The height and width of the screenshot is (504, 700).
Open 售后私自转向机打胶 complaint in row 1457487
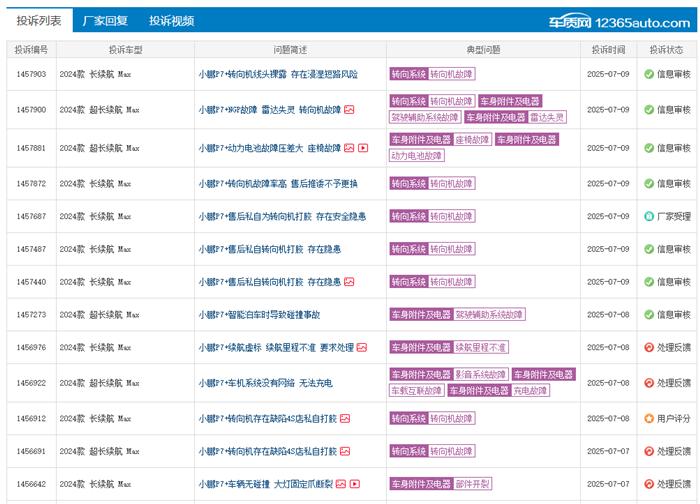[x=270, y=249]
